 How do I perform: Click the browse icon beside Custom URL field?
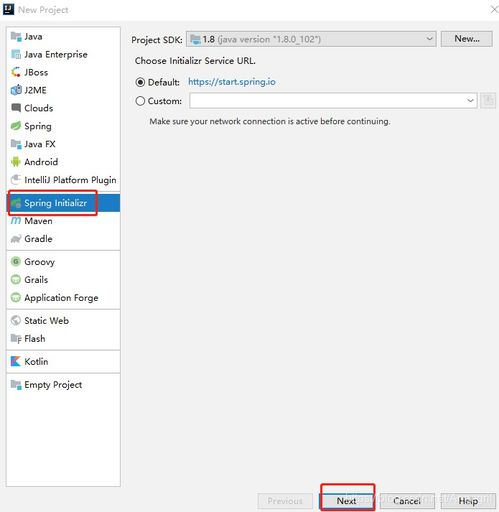[488, 100]
